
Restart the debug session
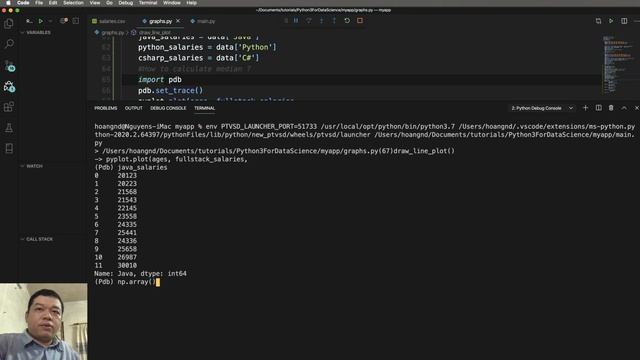347,20
